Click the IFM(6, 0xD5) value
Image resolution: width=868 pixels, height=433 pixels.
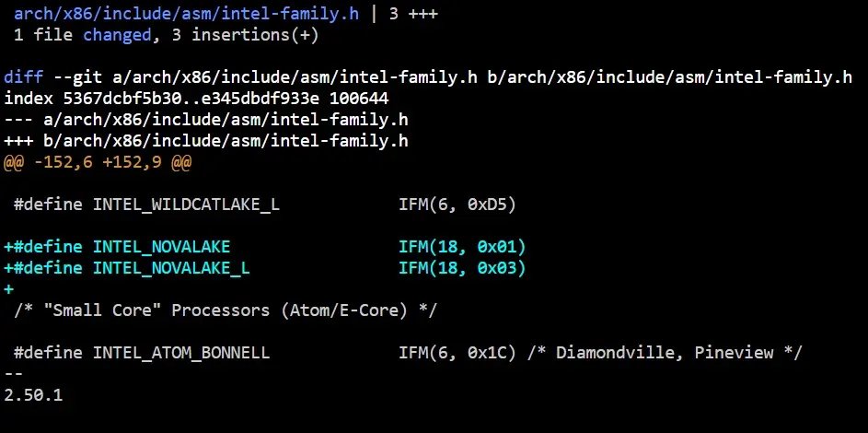[x=457, y=205]
